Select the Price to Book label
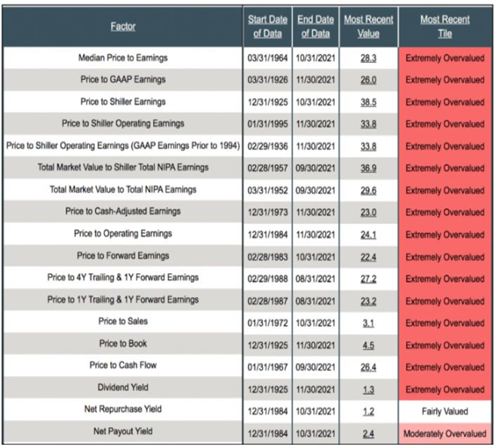 123,344
